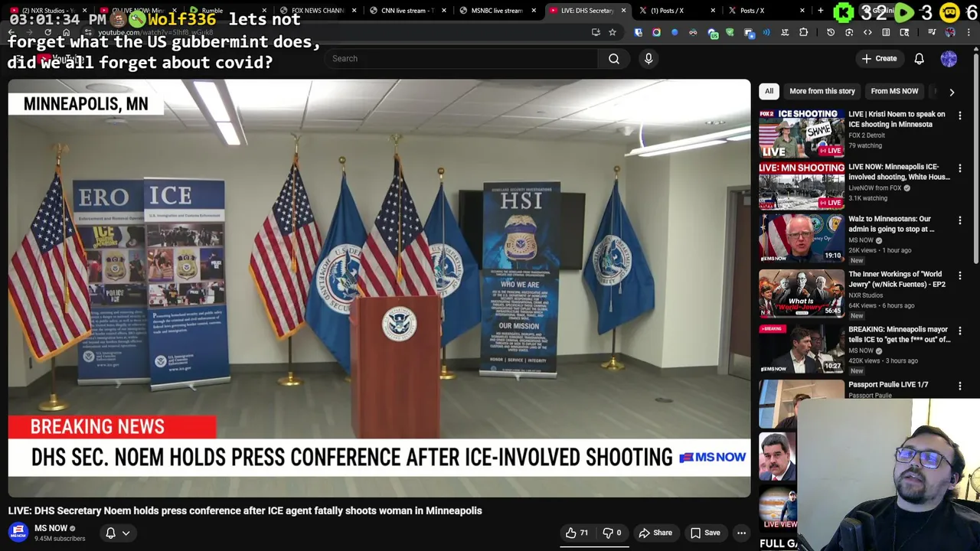Image resolution: width=980 pixels, height=551 pixels.
Task: Open the YouTube notifications bell
Action: point(919,58)
